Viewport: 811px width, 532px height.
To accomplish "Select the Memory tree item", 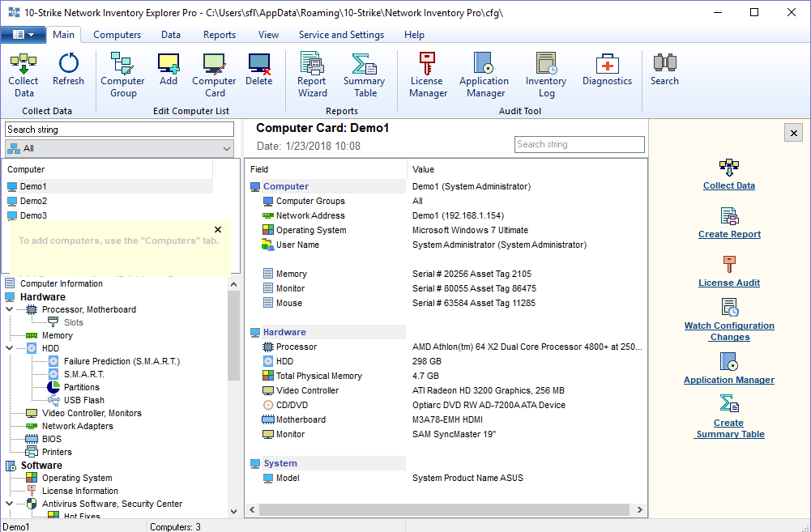I will [x=58, y=335].
